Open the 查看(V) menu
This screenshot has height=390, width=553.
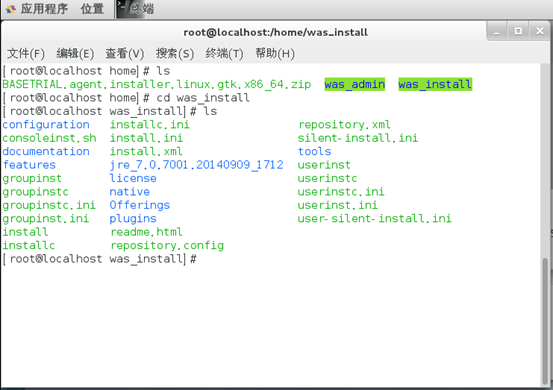click(x=125, y=54)
